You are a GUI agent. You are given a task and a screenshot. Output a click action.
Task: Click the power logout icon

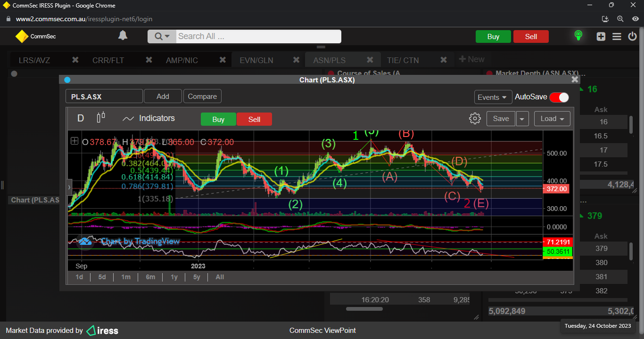(633, 36)
